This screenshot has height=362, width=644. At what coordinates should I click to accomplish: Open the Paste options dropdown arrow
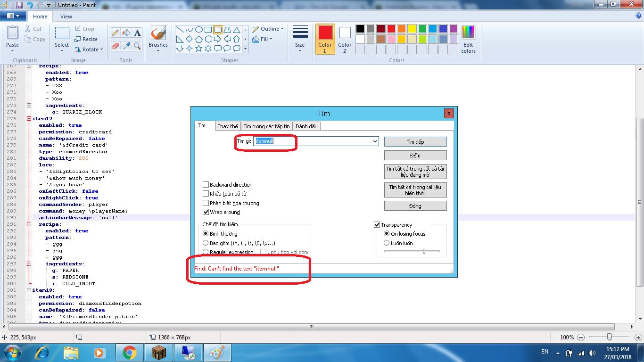point(13,51)
